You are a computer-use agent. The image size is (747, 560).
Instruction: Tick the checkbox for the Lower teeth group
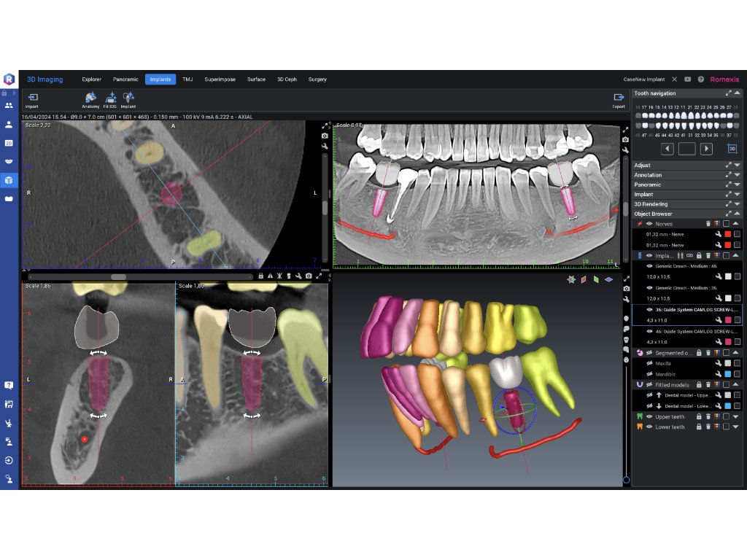[x=725, y=427]
